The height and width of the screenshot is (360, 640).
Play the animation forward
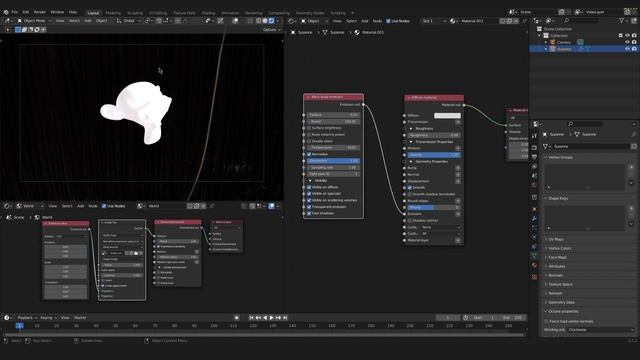pos(271,318)
